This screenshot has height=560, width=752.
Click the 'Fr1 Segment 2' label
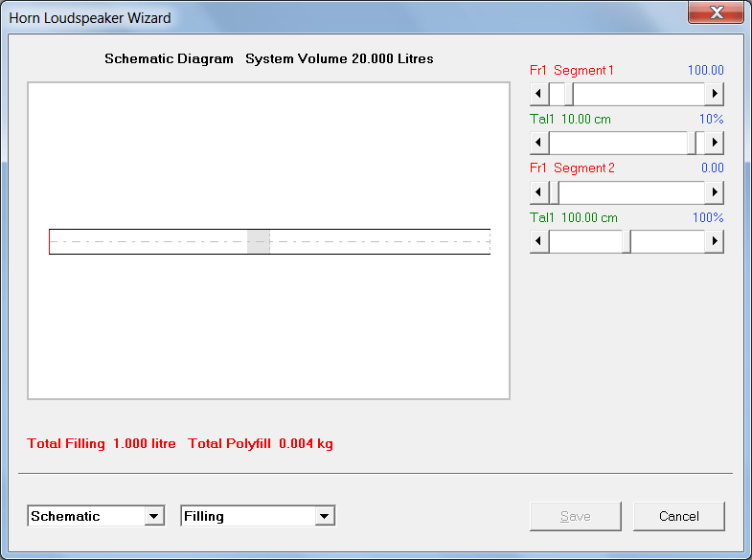(x=572, y=168)
